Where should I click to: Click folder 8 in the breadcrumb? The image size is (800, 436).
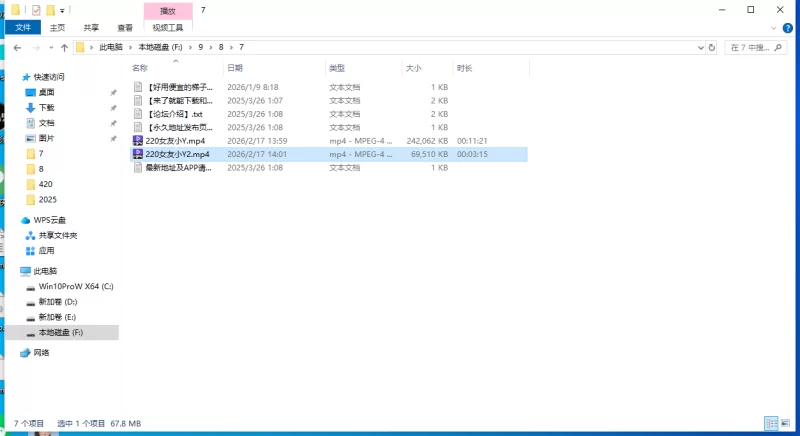pyautogui.click(x=221, y=47)
